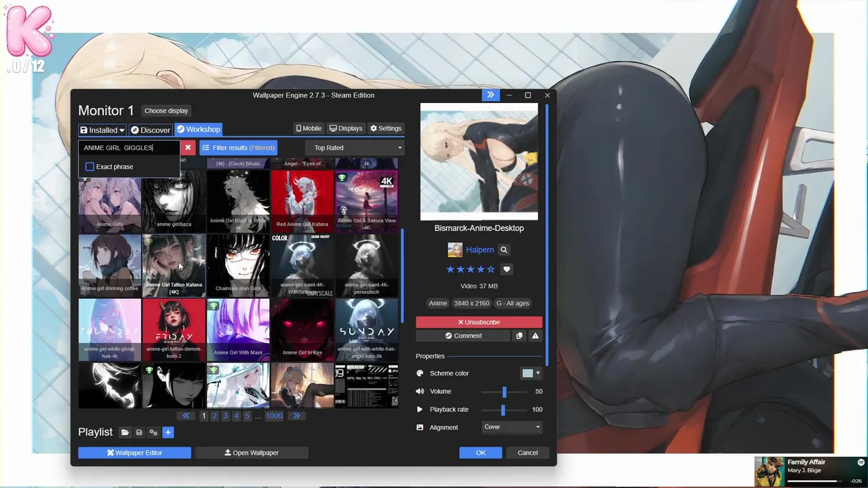Screen dimensions: 868x488
Task: Open playlist settings gears icon
Action: tap(153, 432)
